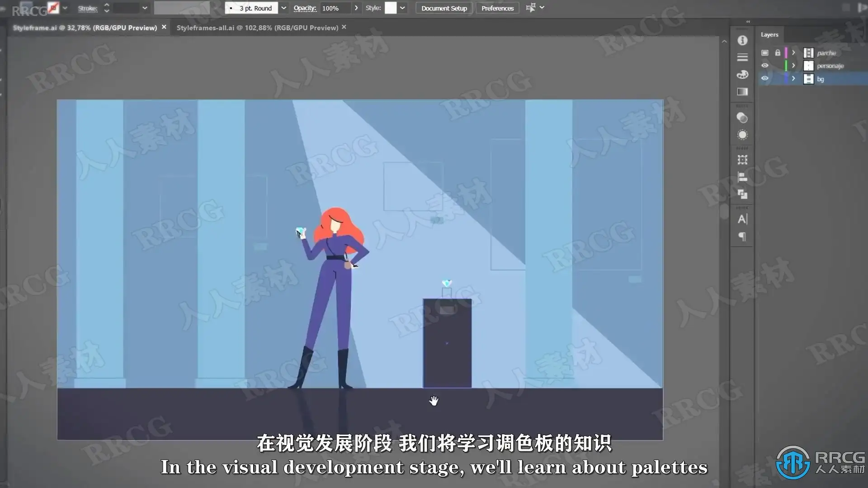Hide the personaje layer

click(x=764, y=66)
